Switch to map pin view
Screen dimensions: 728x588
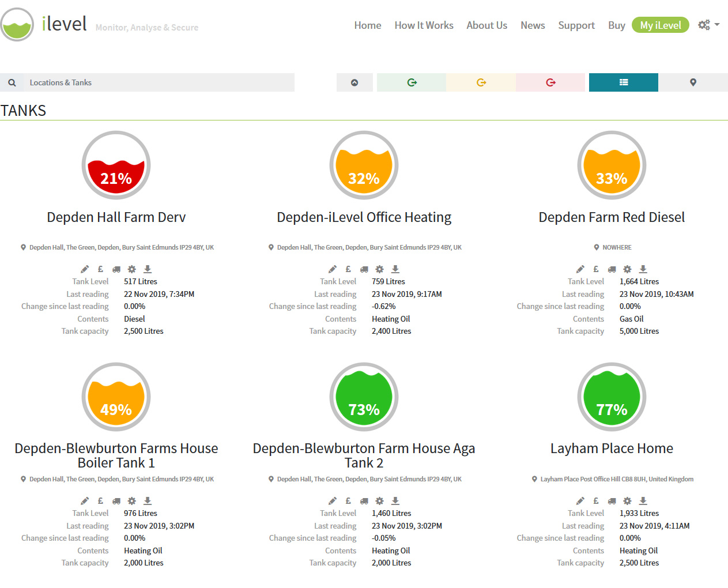pos(693,82)
